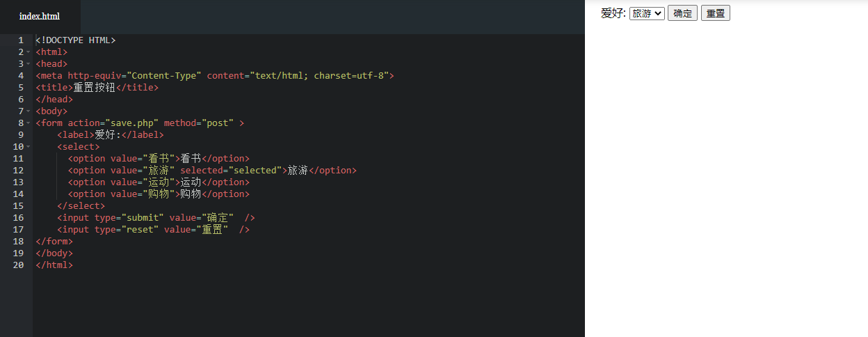
Task: Click line number 1 in gutter
Action: tap(21, 40)
